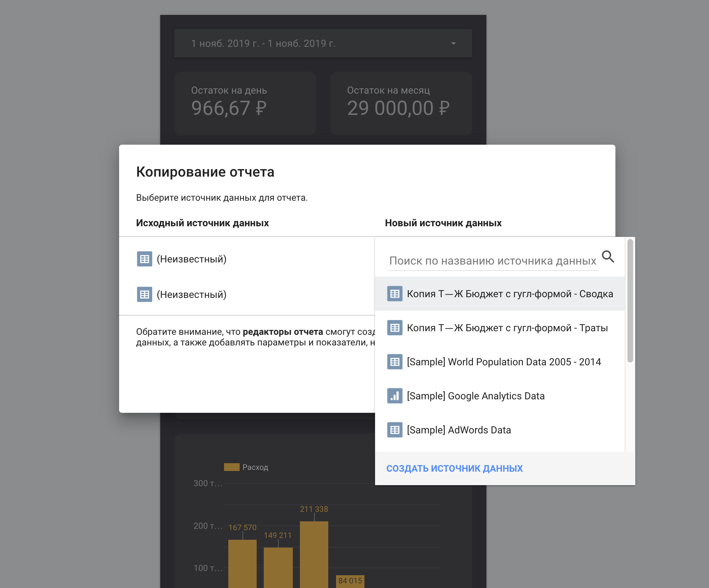
Task: Click the '29 000,00 ₽' scorecard value
Action: pos(398,109)
